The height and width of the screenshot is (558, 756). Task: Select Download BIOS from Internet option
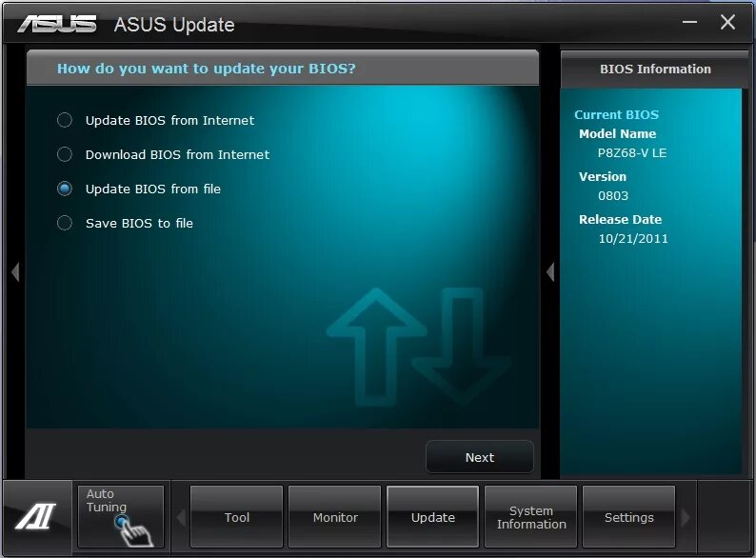[x=65, y=154]
